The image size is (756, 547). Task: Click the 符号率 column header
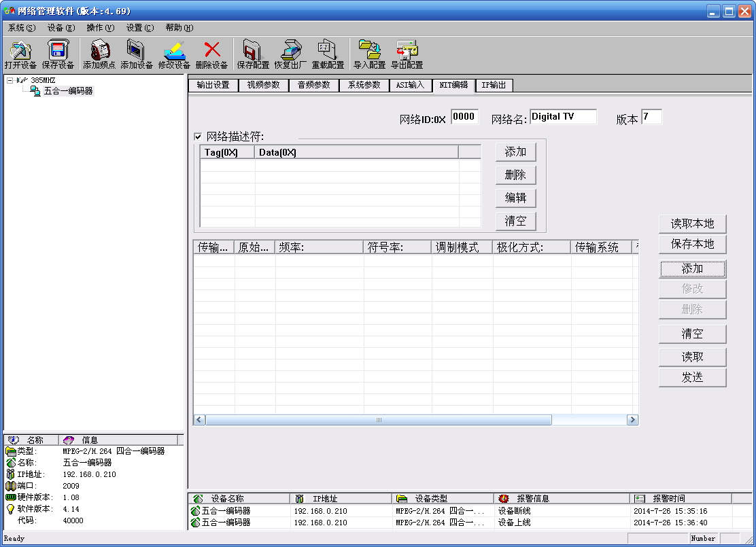point(397,248)
